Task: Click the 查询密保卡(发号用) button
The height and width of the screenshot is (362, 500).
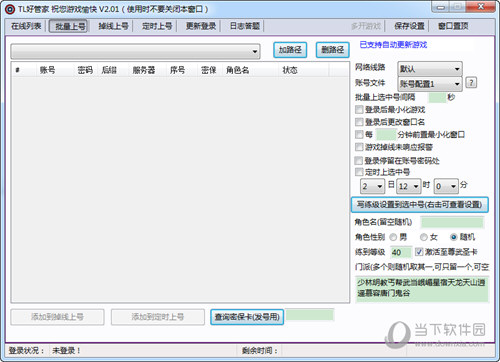Action: click(x=247, y=317)
